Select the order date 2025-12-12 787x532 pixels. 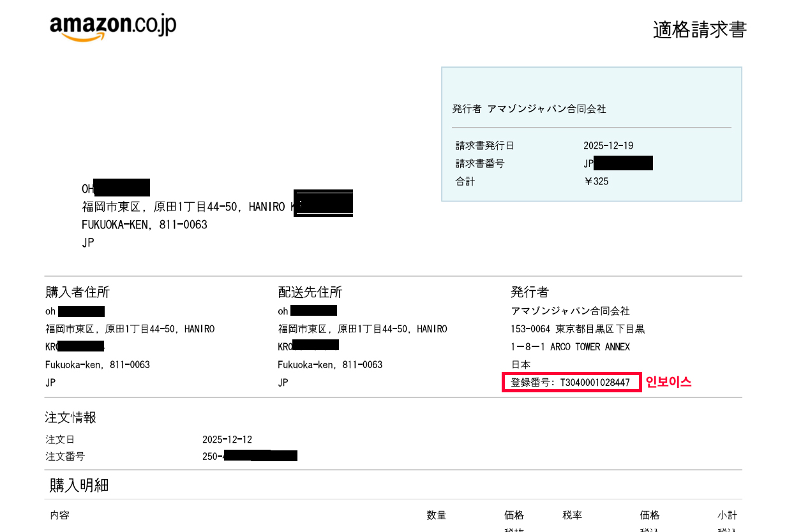click(x=227, y=440)
